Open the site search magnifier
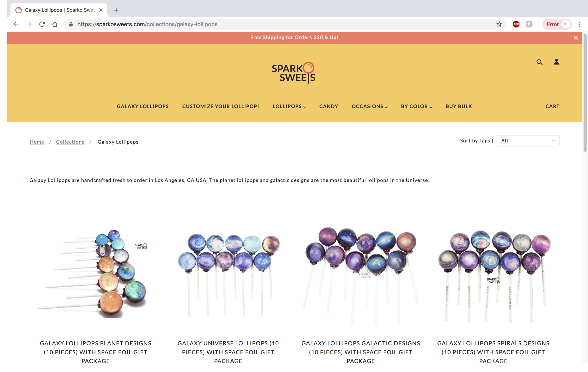The height and width of the screenshot is (372, 588). pyautogui.click(x=539, y=62)
